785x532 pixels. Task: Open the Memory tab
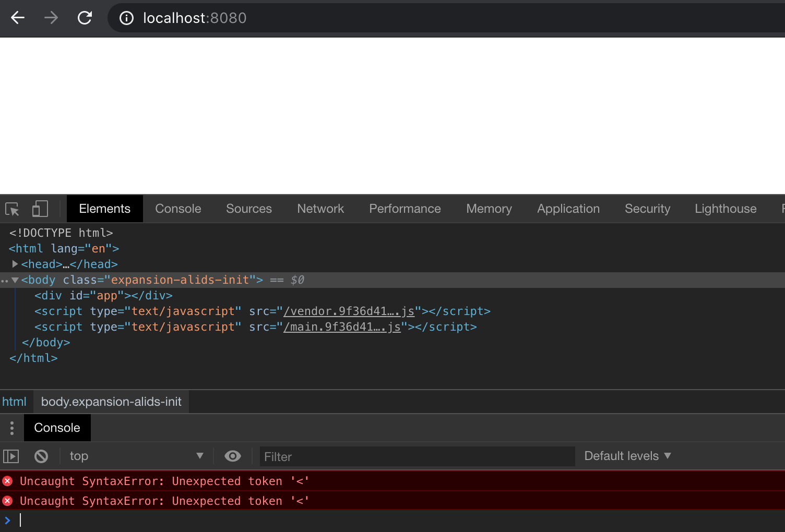(489, 209)
